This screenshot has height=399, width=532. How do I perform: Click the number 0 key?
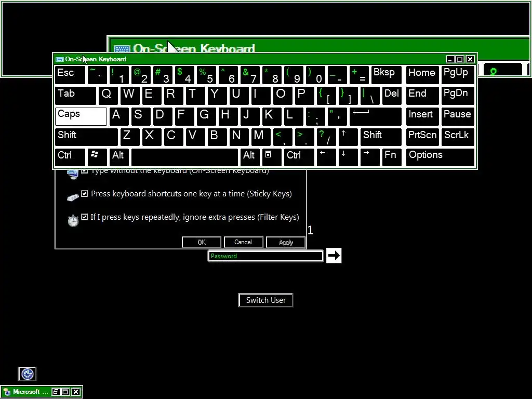315,75
